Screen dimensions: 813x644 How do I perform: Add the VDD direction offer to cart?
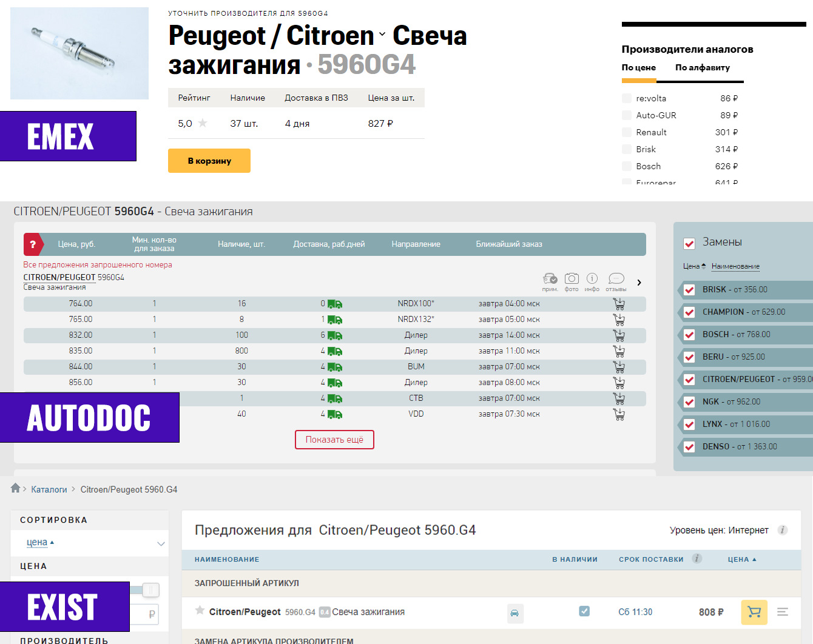tap(619, 414)
